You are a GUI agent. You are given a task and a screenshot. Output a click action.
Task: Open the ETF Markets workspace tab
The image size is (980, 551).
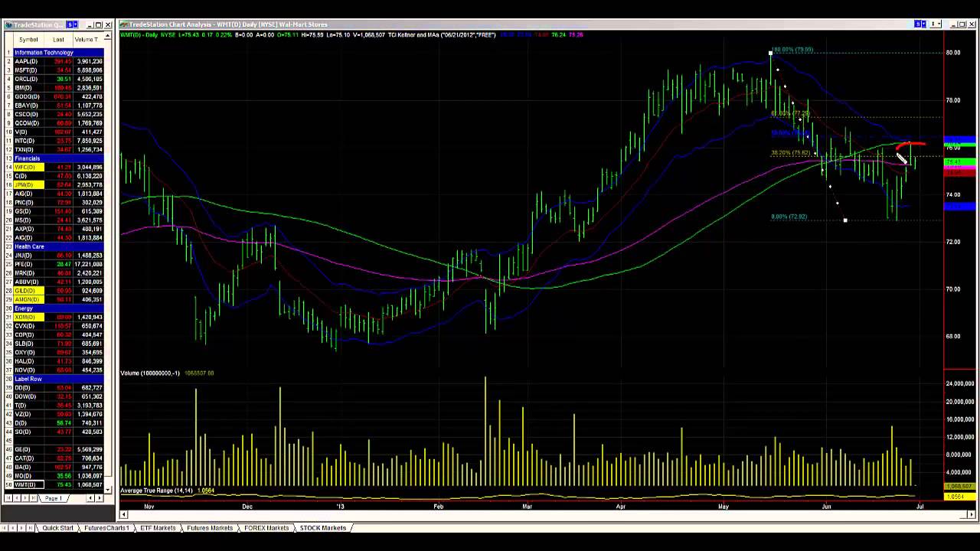(158, 528)
